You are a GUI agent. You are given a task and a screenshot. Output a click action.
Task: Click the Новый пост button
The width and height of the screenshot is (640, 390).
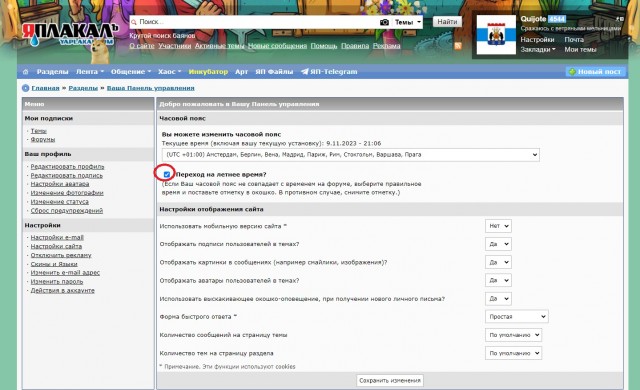point(596,72)
